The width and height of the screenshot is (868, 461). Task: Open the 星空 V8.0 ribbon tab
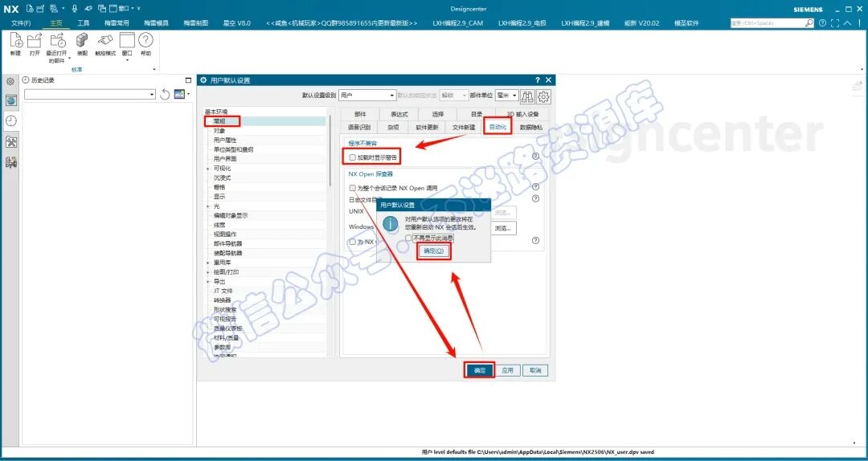[x=236, y=23]
